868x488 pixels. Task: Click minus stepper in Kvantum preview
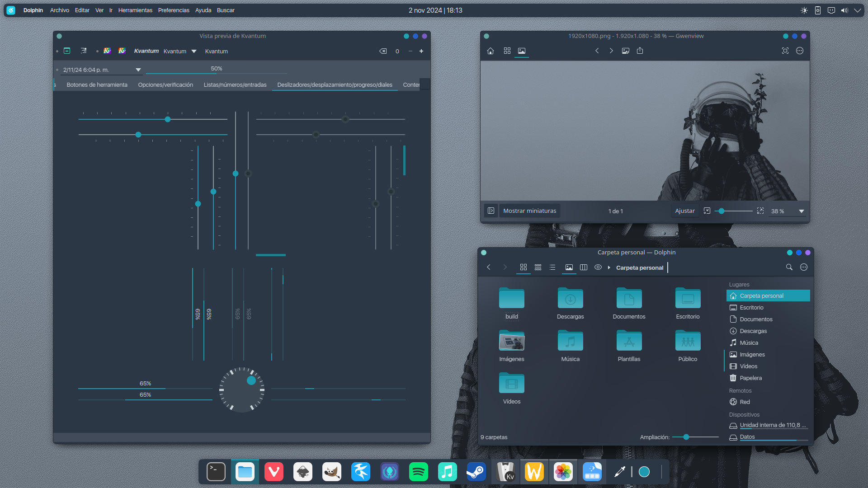point(410,51)
